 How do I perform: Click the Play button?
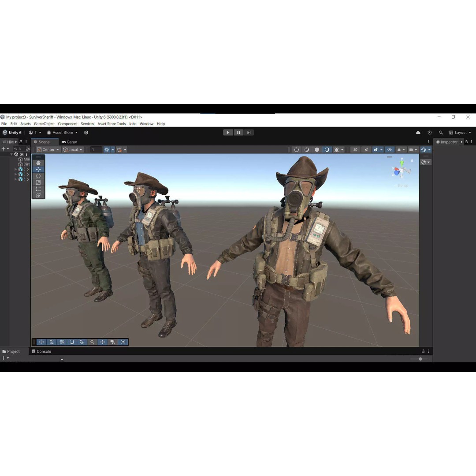click(228, 132)
